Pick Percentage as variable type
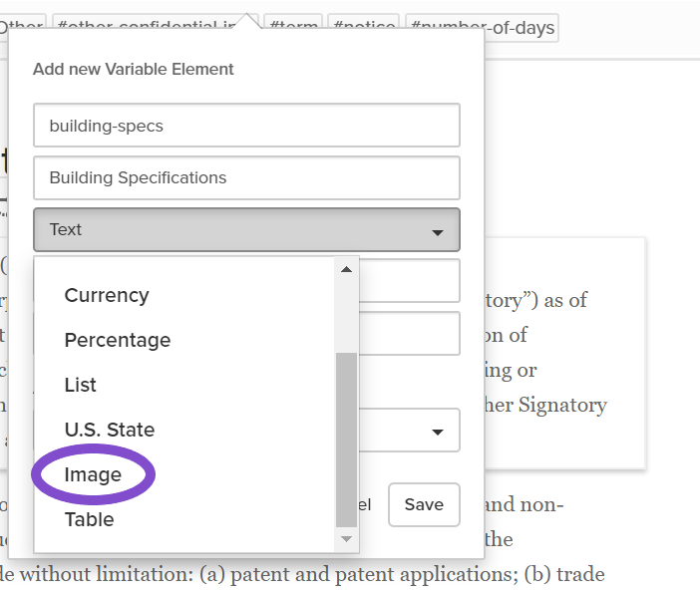Image resolution: width=700 pixels, height=592 pixels. click(x=118, y=340)
